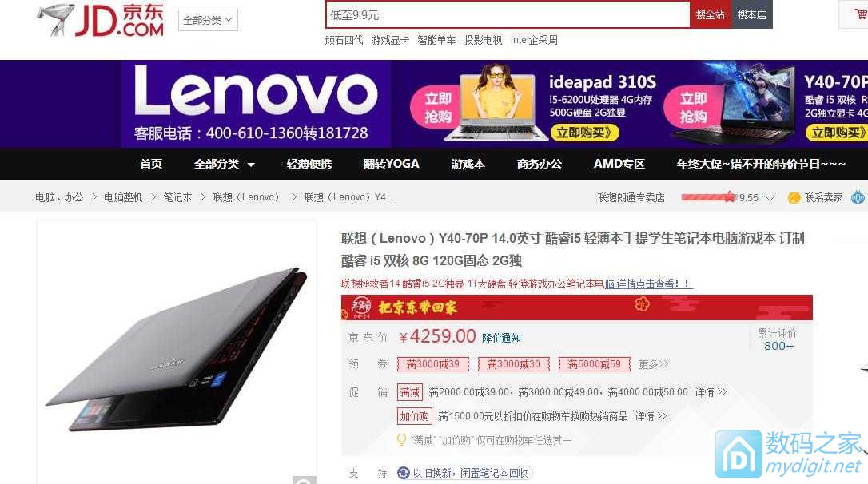Go to the 翻转YOGA navigation tab

(x=391, y=164)
